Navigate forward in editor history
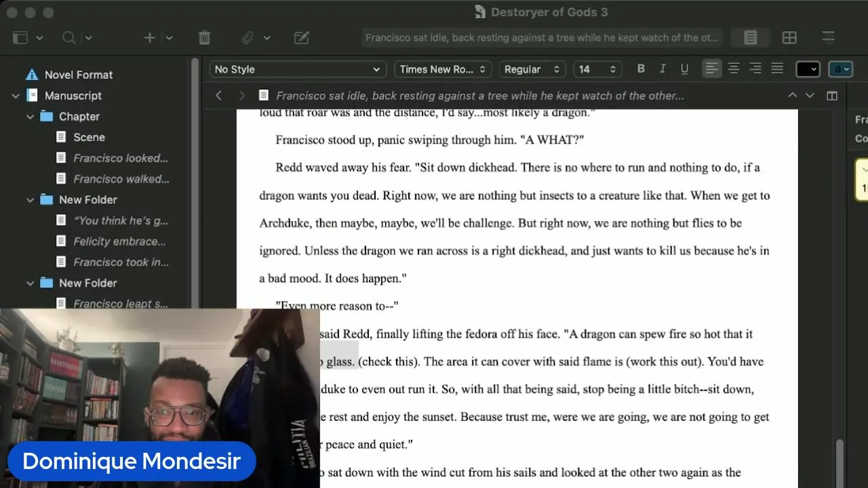Screen dimensions: 868x488 241,96
